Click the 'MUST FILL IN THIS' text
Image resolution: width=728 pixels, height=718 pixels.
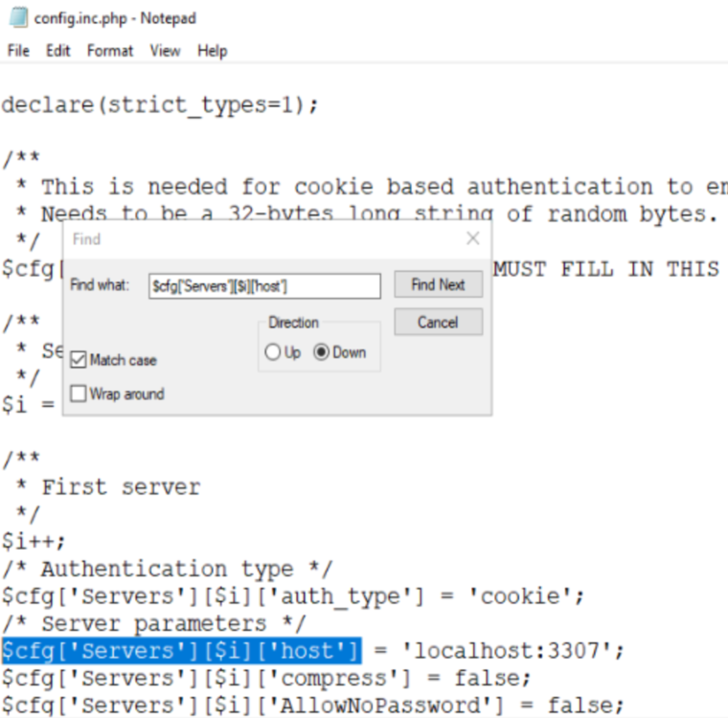point(606,269)
